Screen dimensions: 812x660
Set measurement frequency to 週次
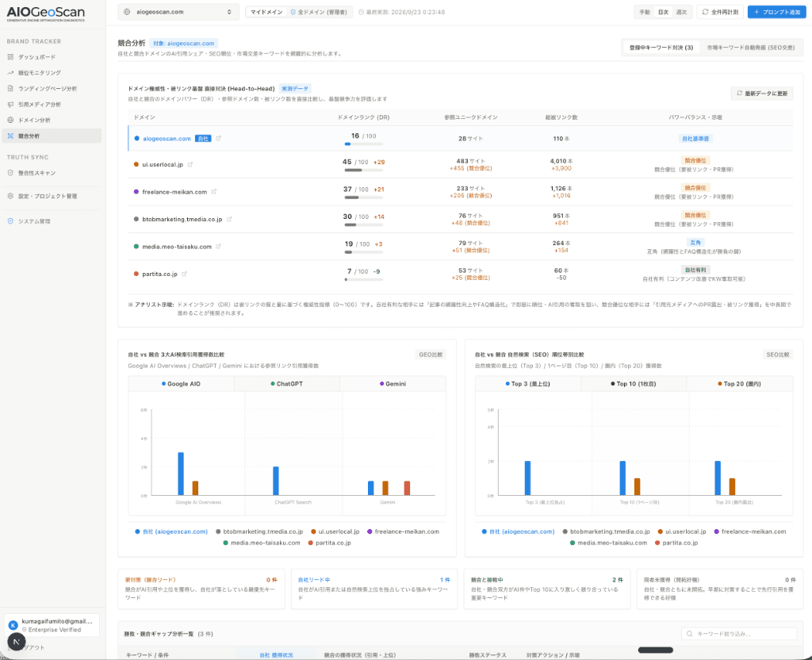(x=681, y=12)
